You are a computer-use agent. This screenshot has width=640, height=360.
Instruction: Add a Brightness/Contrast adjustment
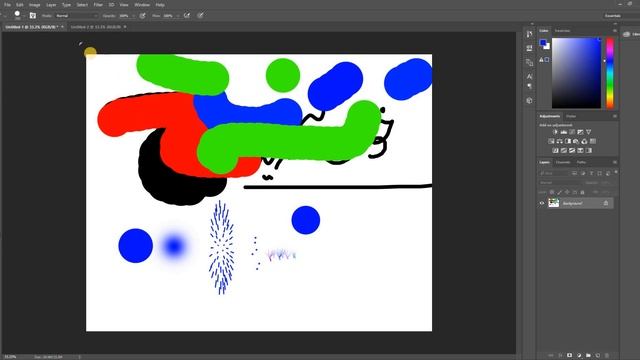555,132
